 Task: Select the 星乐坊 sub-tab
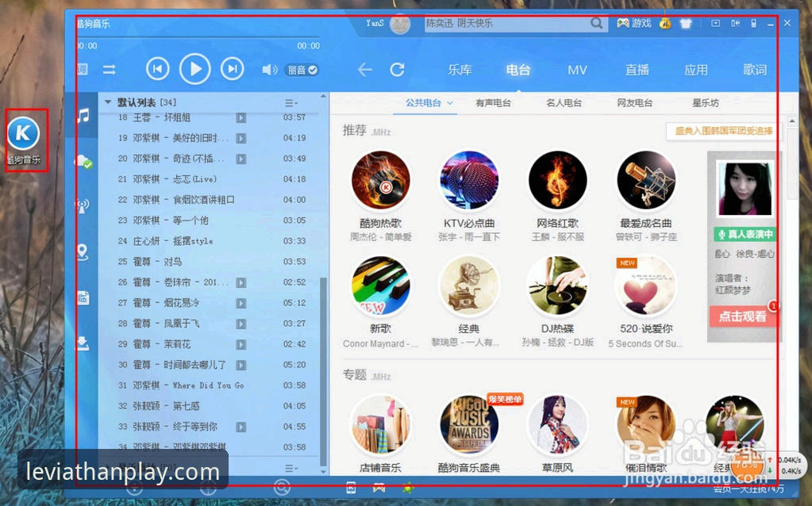pyautogui.click(x=706, y=103)
